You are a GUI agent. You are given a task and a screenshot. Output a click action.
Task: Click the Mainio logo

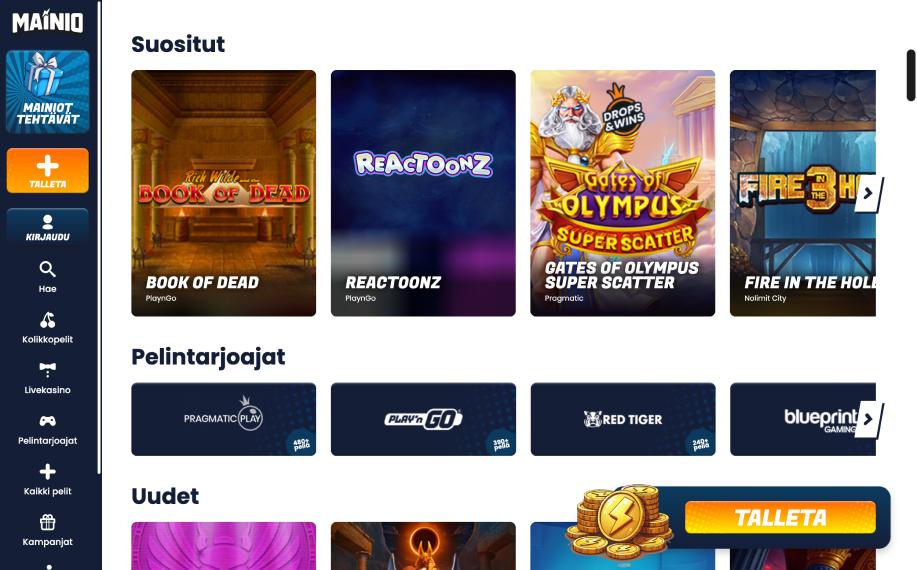point(47,22)
